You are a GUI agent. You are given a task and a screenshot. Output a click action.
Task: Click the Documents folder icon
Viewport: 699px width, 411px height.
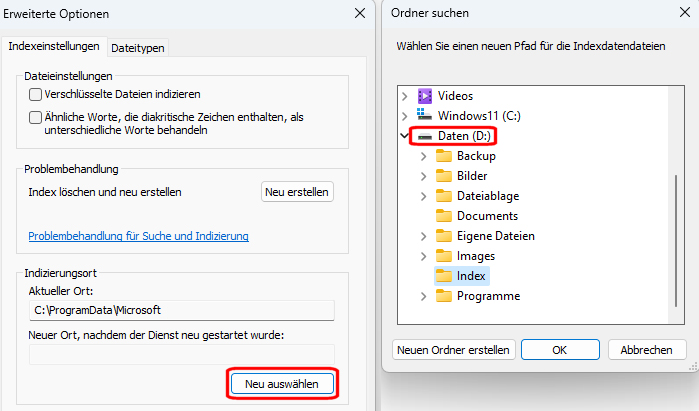(x=444, y=216)
